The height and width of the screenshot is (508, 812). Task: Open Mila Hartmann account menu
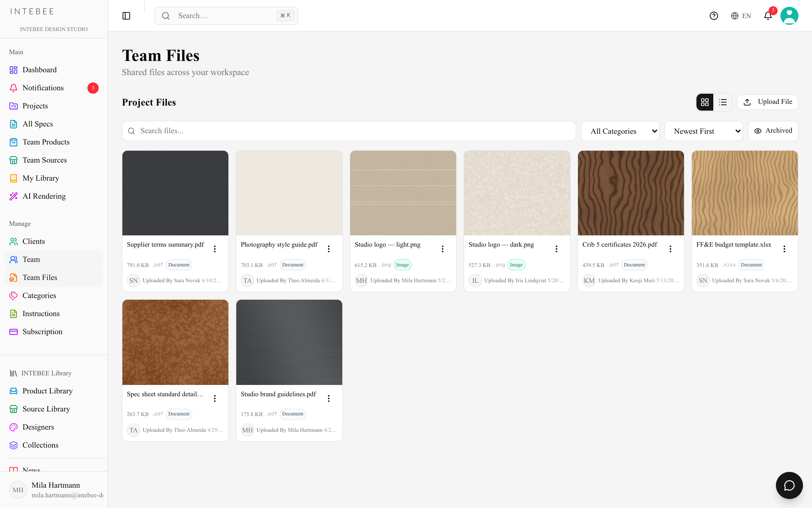54,490
